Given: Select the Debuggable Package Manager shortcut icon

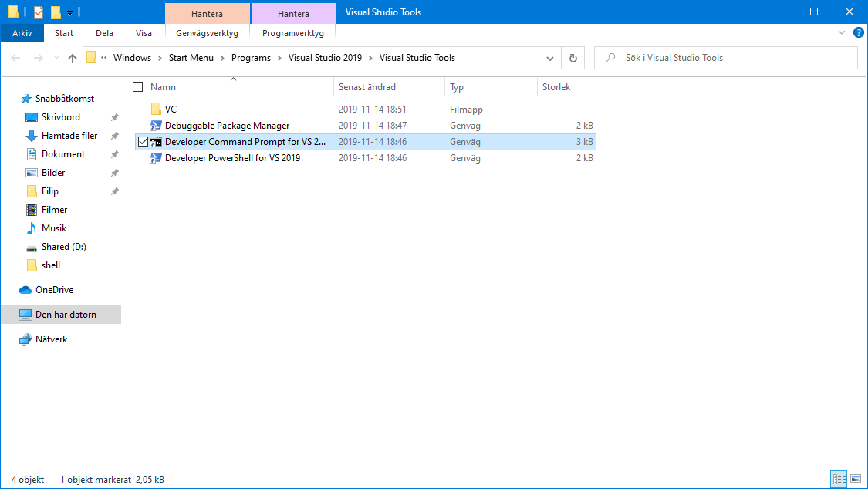Looking at the screenshot, I should (x=156, y=126).
